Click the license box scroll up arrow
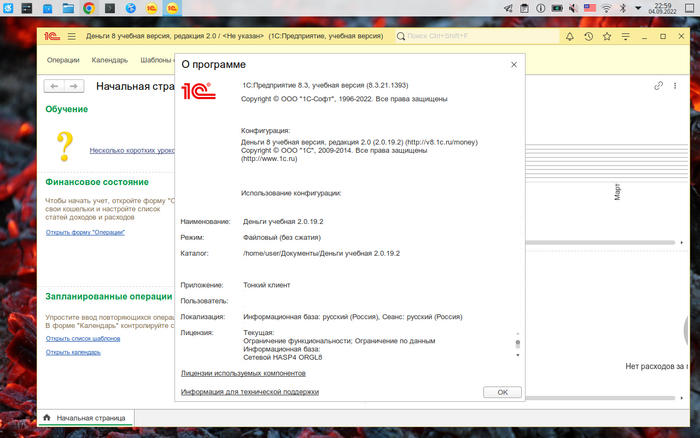The image size is (700, 438). [x=518, y=334]
